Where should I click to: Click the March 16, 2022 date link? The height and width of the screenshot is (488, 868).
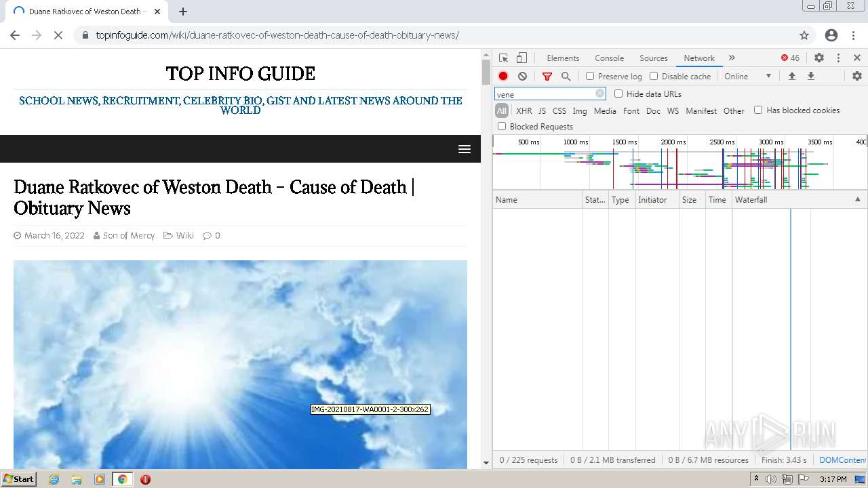click(x=54, y=235)
